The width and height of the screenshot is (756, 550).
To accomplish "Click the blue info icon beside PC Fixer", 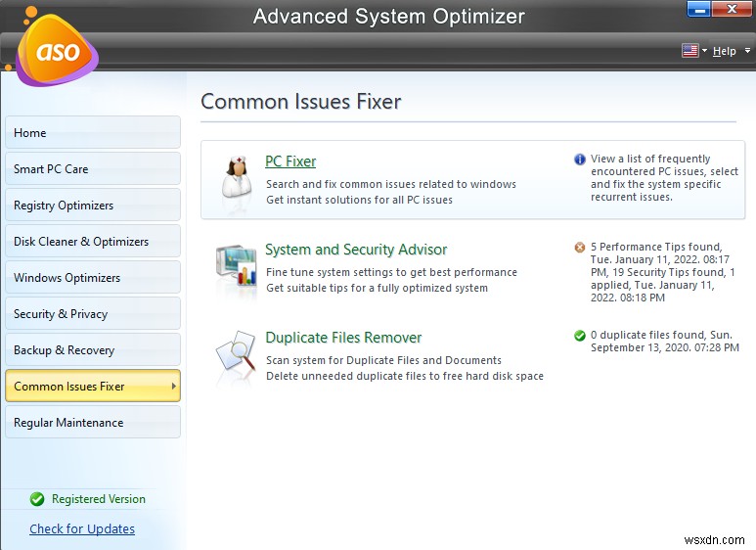I will [580, 160].
